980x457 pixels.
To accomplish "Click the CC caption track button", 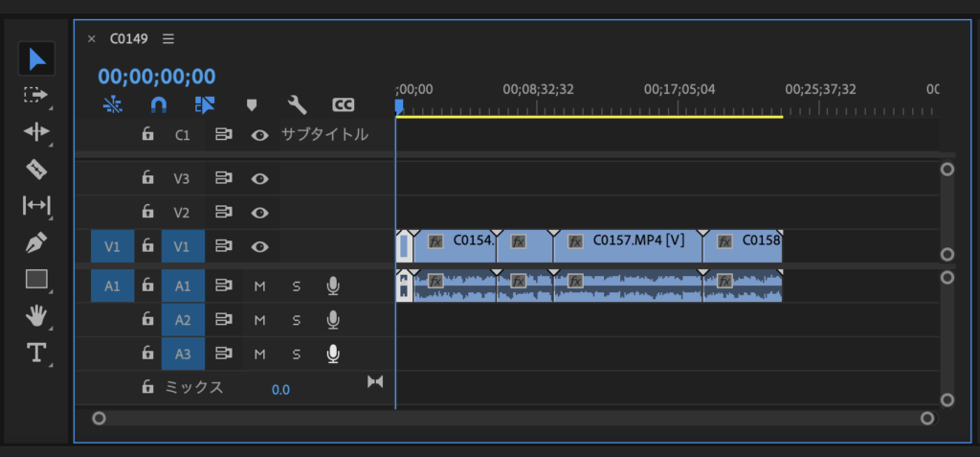I will click(343, 104).
